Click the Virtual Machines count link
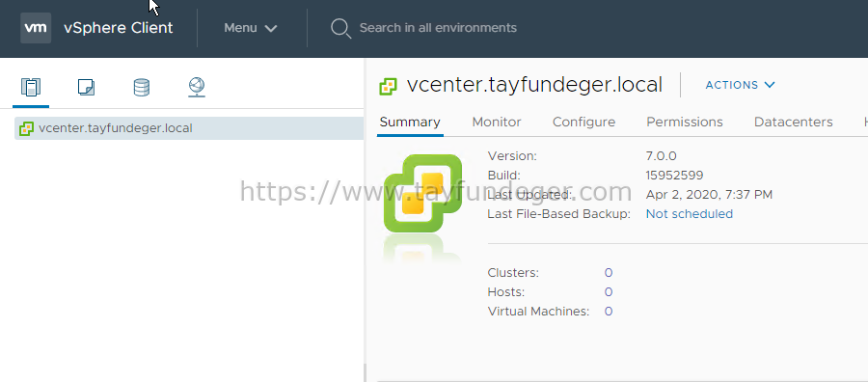Viewport: 868px width, 382px height. point(609,312)
